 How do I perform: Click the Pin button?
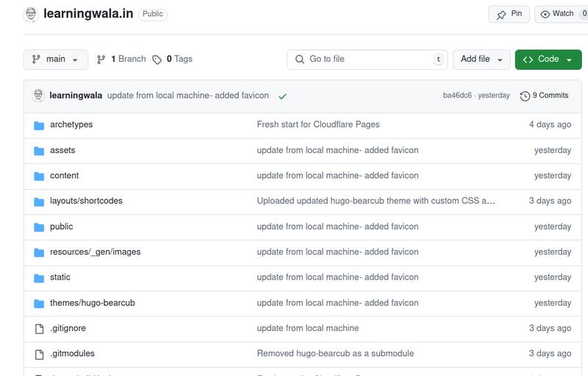tap(509, 14)
